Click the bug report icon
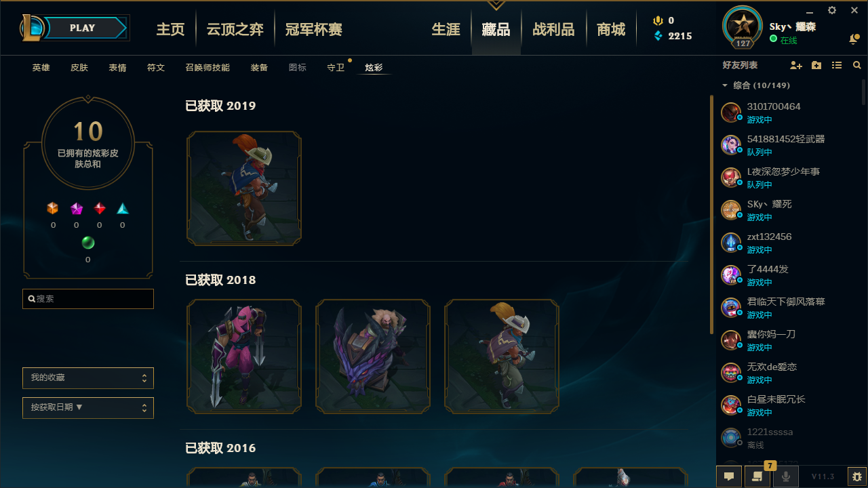Screen dimensions: 868x488 tap(857, 476)
